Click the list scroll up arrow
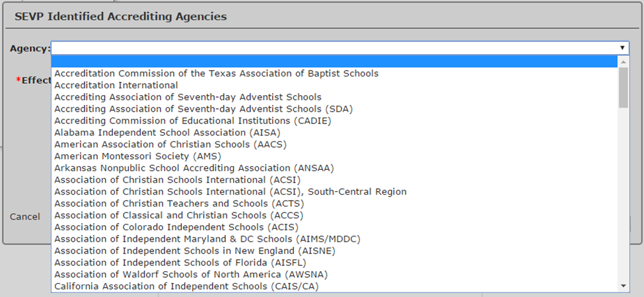Screen dimensions: 644x297 point(624,61)
